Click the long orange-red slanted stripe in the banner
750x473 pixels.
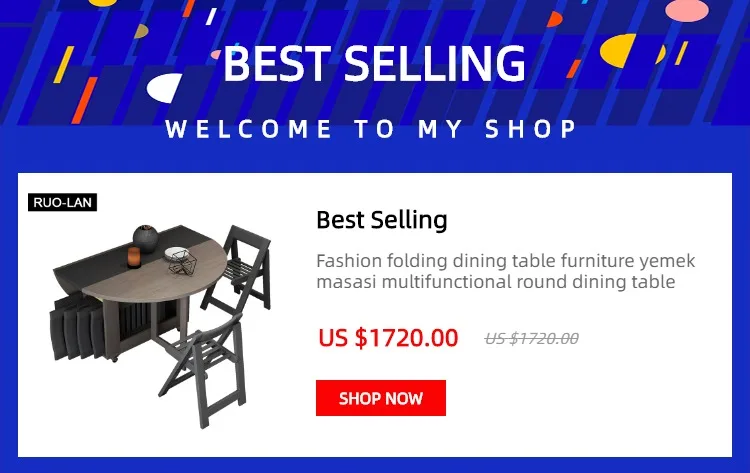(84, 100)
